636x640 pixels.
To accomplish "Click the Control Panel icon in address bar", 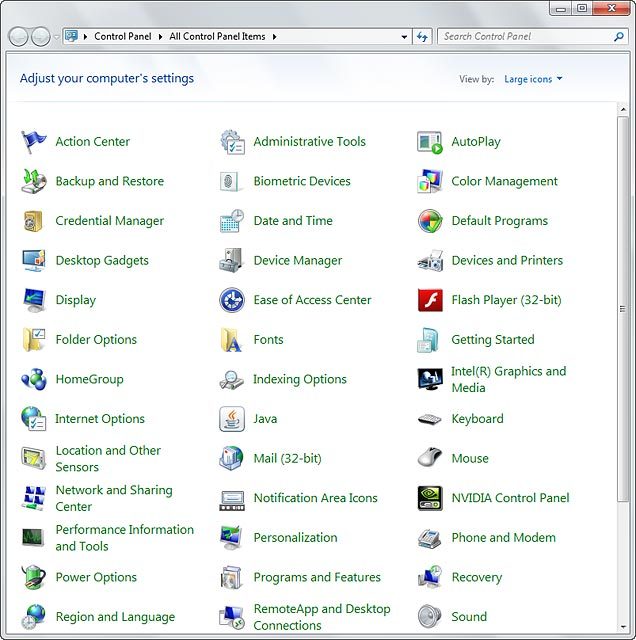I will tap(71, 36).
